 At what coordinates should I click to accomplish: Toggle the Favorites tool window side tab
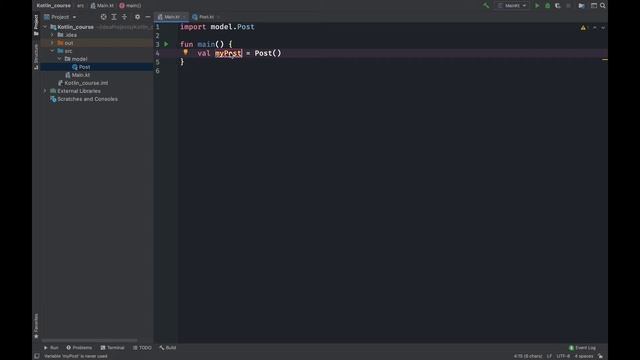(36, 326)
